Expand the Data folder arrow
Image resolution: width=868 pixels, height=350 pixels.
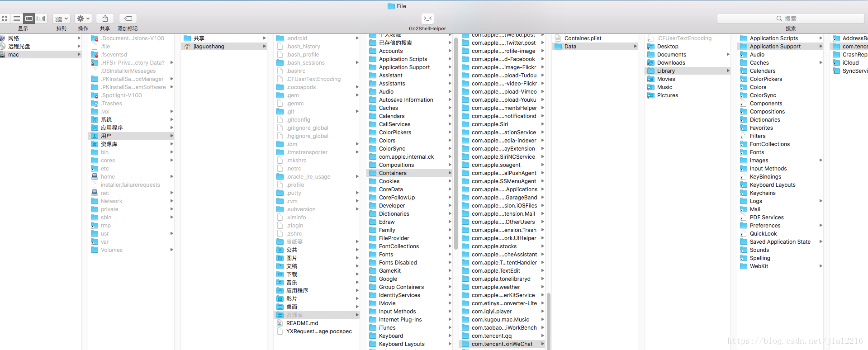(x=635, y=47)
